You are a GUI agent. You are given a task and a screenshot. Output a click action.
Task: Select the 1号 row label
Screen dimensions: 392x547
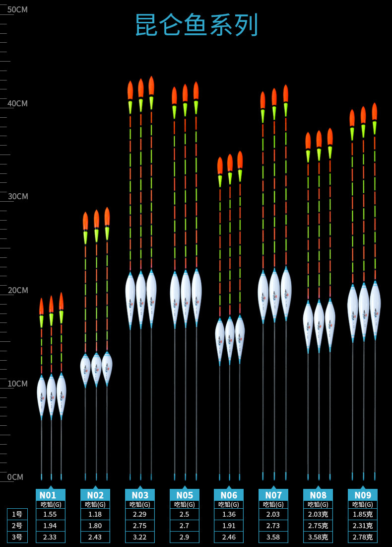[x=17, y=514]
